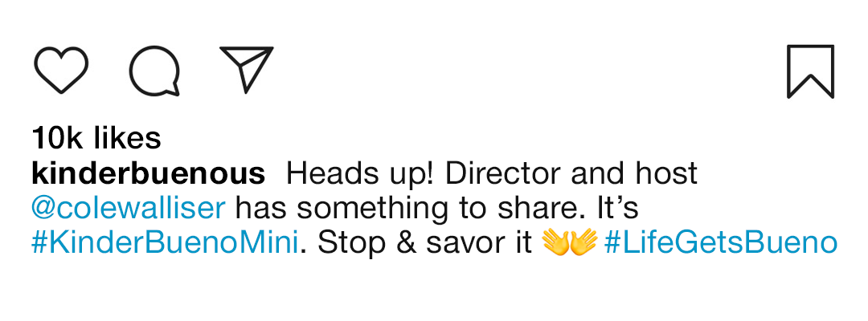Open the #KinderBuenoMini hashtag
Screen dimensions: 868x321
tap(165, 242)
